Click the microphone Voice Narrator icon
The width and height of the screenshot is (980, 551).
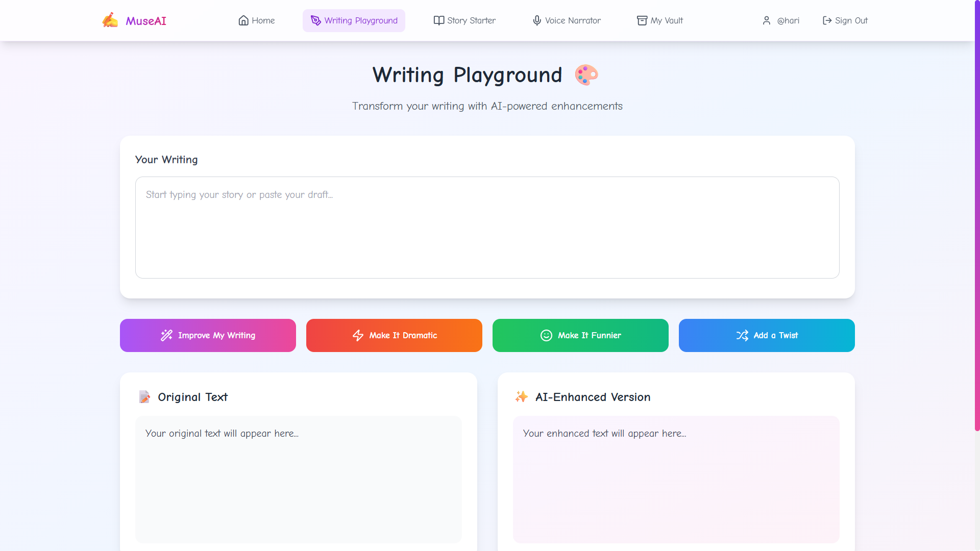click(536, 20)
